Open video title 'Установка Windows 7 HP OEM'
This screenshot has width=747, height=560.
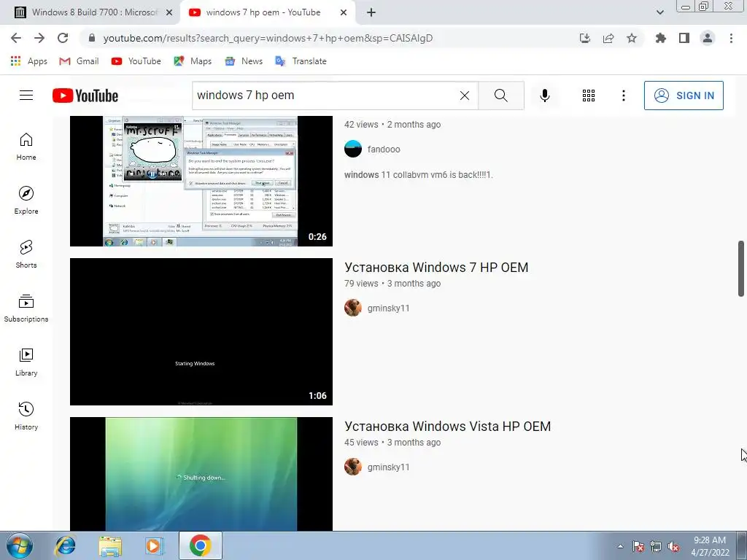tap(436, 267)
